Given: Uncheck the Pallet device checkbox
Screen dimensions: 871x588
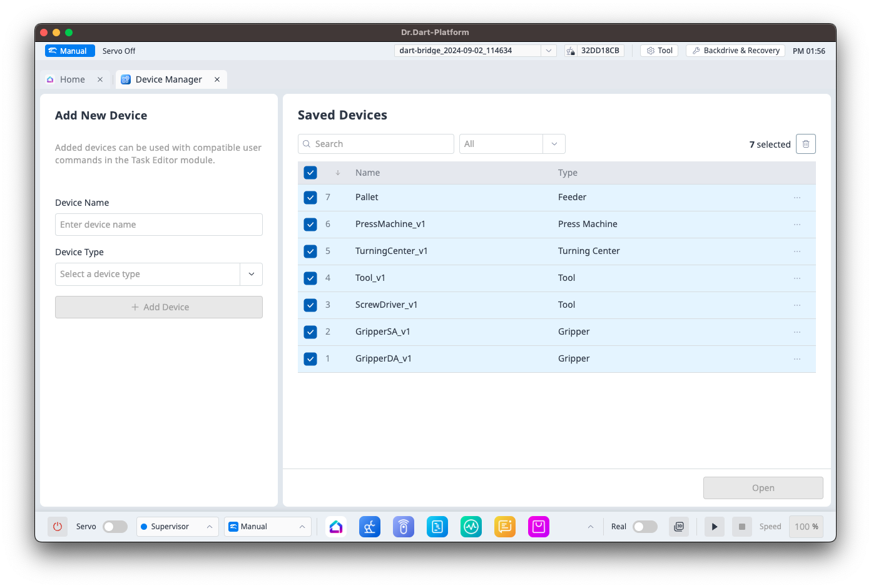Looking at the screenshot, I should pyautogui.click(x=310, y=198).
